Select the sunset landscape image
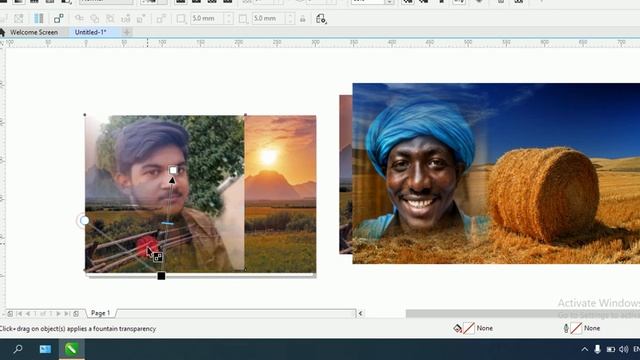The width and height of the screenshot is (640, 360). tap(280, 194)
